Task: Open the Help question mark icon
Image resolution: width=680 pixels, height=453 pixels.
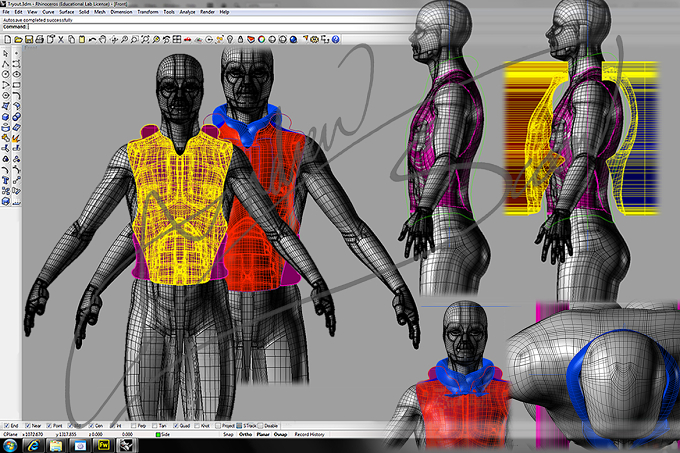Action: [336, 39]
